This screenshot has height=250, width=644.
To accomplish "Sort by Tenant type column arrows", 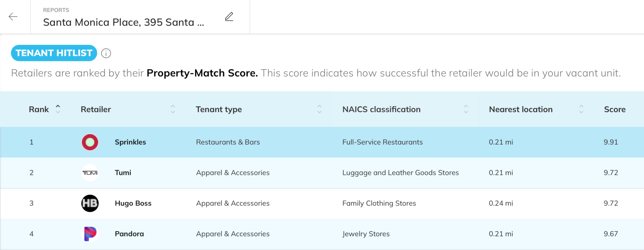I will coord(319,109).
